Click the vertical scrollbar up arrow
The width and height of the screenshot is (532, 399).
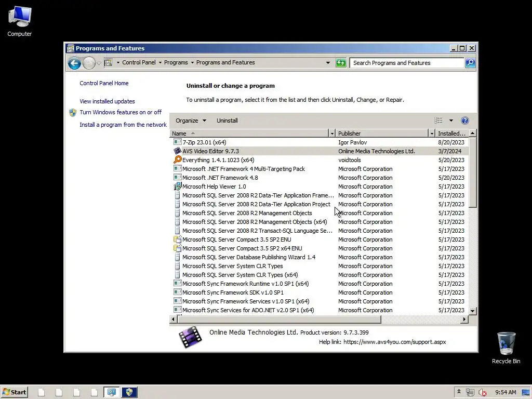[x=472, y=133]
